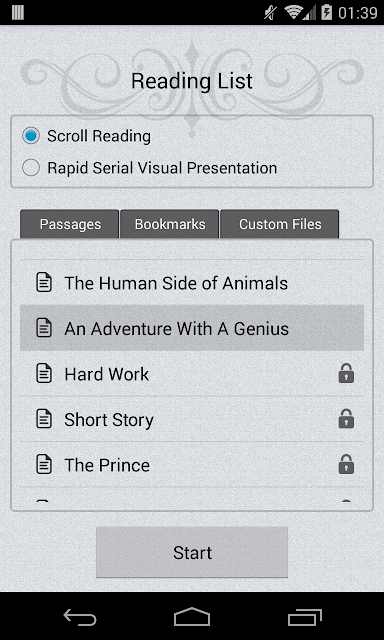This screenshot has height=640, width=384.
Task: Pick the Short Story passage title
Action: 109,420
